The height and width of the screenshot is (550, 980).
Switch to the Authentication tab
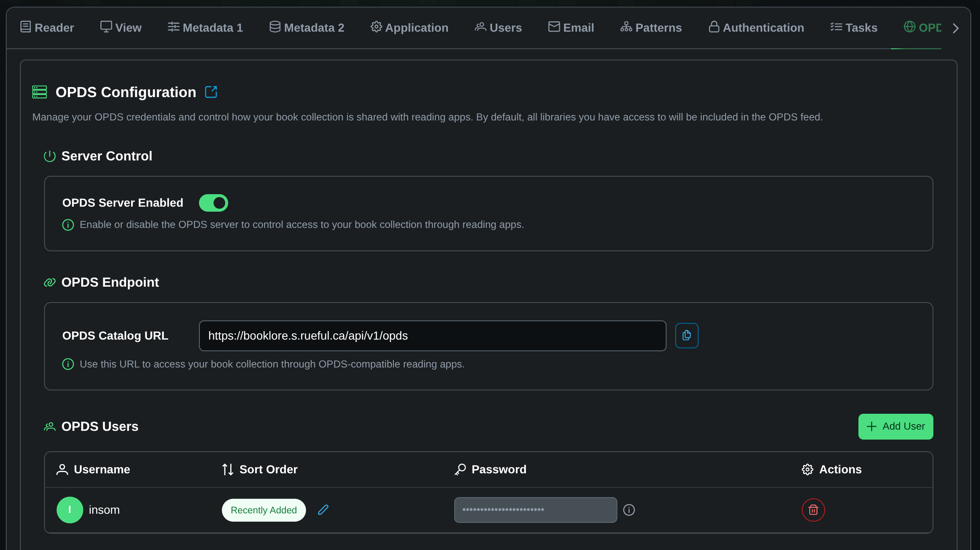[756, 27]
